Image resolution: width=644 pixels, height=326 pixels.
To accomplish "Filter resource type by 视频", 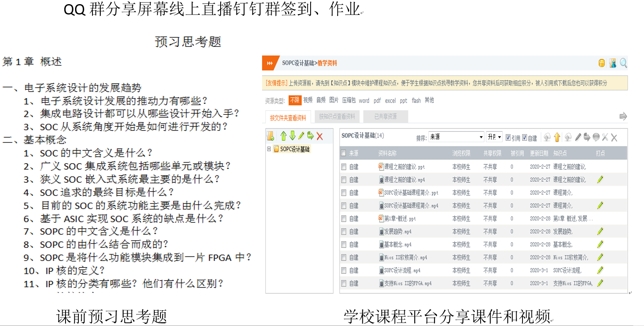I will click(x=308, y=100).
